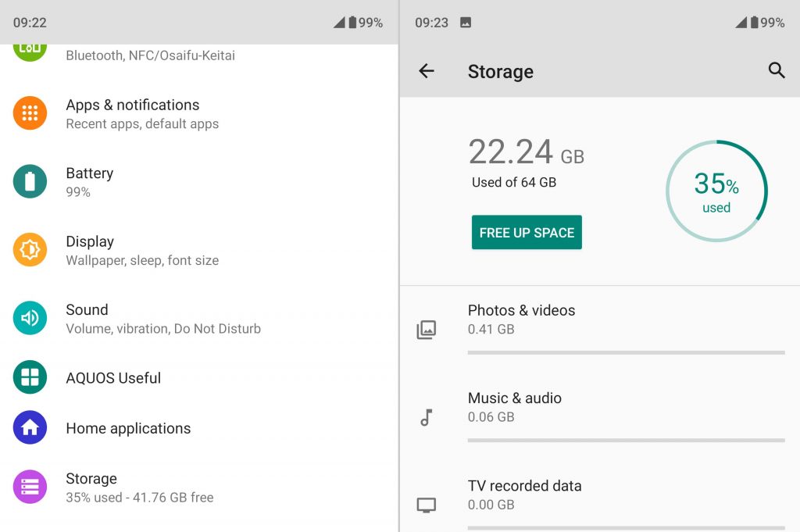Open the Display settings entry
Screen dimensions: 800x532
[199, 250]
